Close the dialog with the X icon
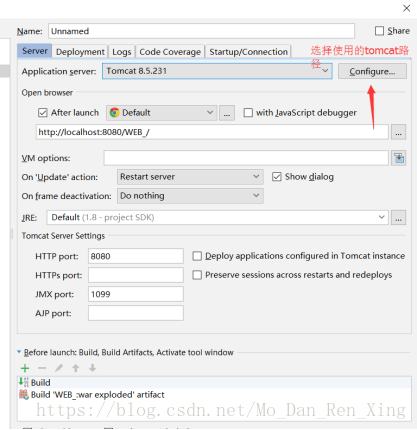Viewport: 417px width, 430px height. tap(406, 8)
